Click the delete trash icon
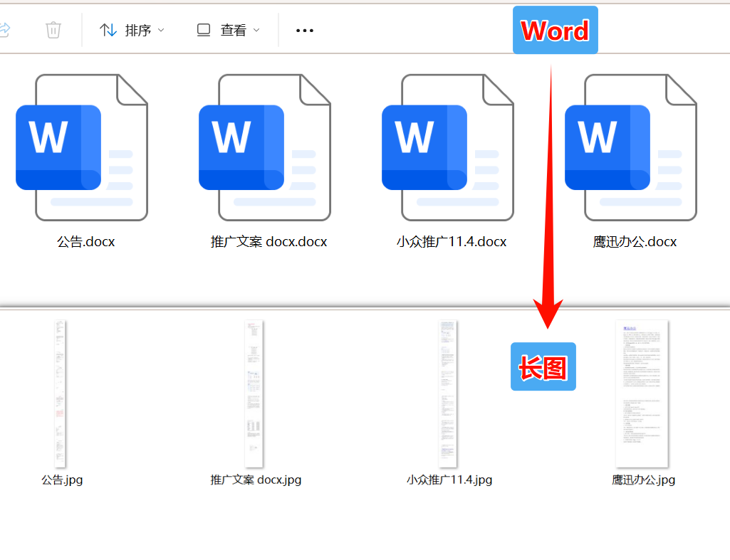Viewport: 730px width, 560px height. (53, 30)
